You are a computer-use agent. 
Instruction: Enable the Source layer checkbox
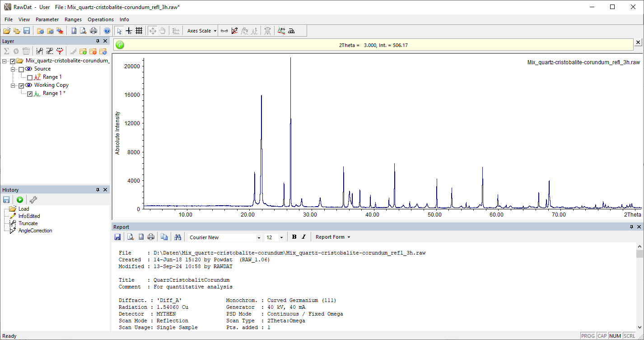(x=21, y=69)
